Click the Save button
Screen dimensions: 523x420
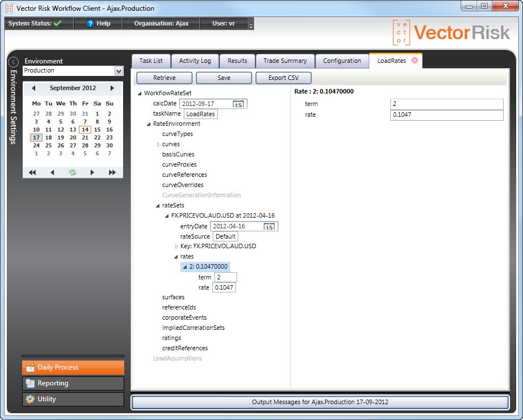[x=224, y=78]
